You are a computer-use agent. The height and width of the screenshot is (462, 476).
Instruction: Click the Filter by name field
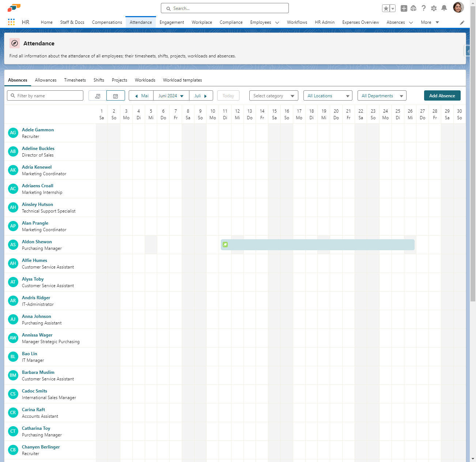[45, 96]
